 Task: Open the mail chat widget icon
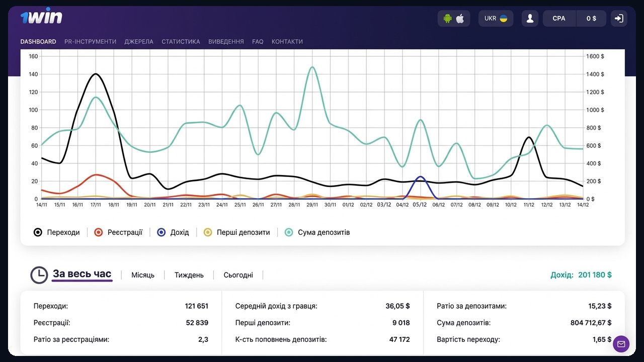(x=621, y=344)
